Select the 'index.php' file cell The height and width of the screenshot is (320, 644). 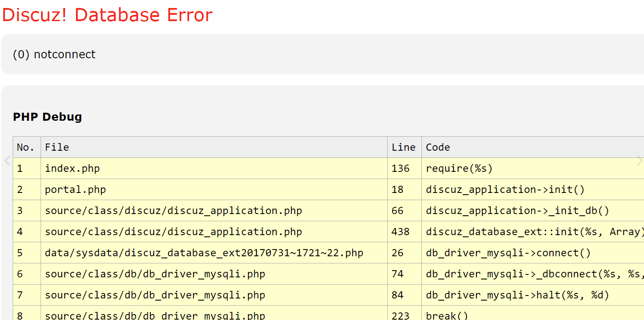(214, 168)
